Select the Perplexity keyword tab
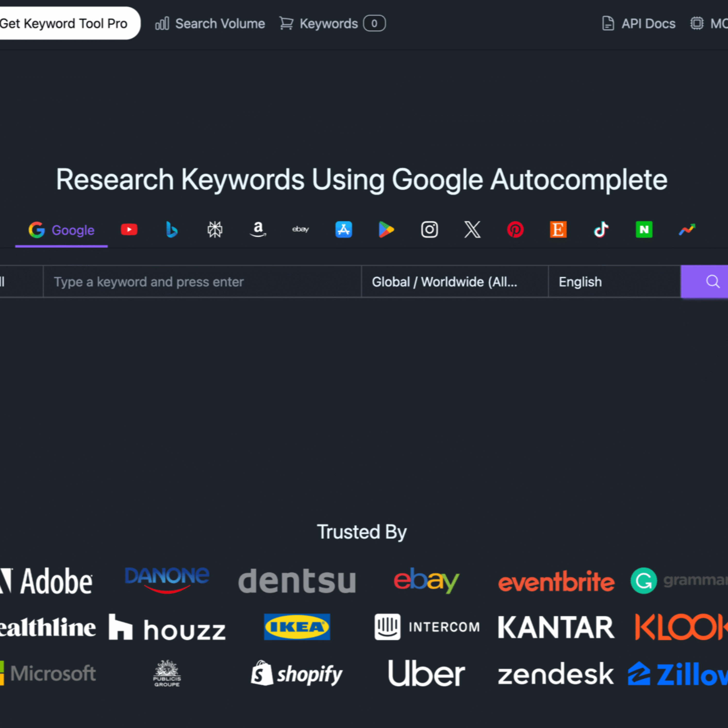The width and height of the screenshot is (728, 728). coord(215,230)
